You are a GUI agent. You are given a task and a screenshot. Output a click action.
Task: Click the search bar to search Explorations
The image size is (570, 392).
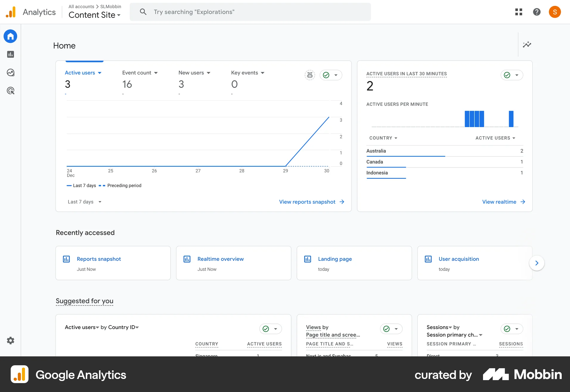250,12
